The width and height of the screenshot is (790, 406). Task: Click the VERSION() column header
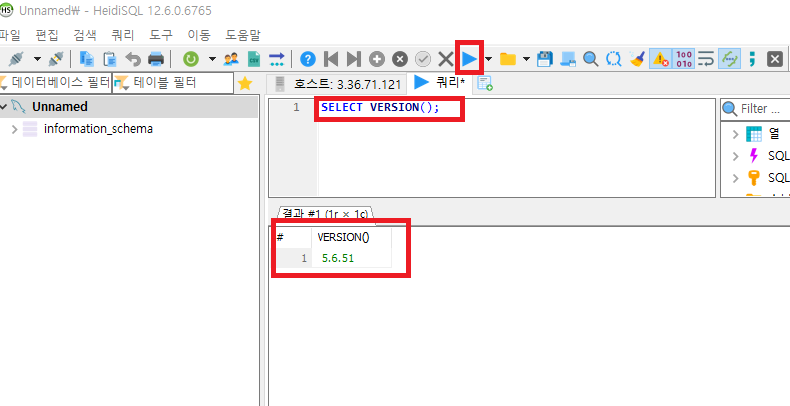click(x=351, y=238)
